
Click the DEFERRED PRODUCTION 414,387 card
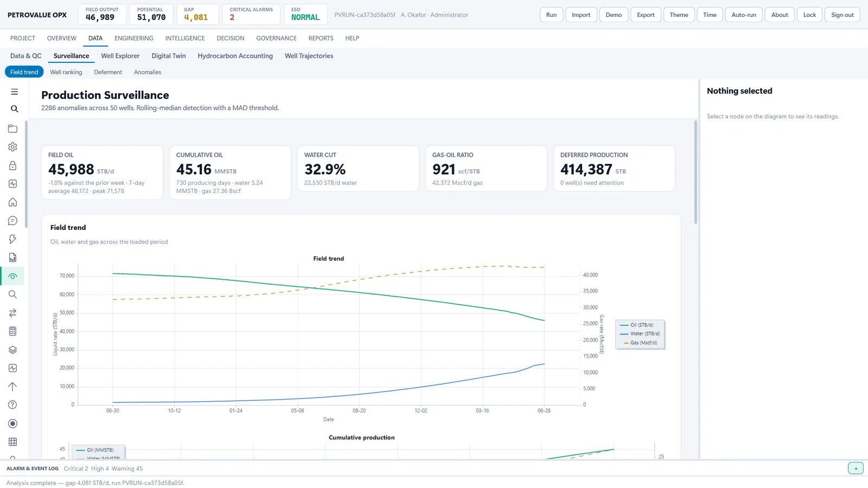click(614, 168)
